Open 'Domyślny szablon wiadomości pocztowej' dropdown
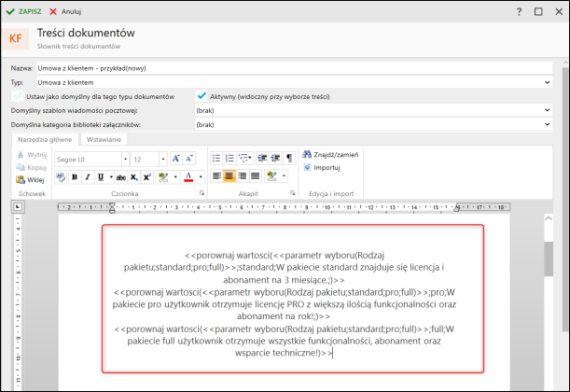 click(x=547, y=110)
